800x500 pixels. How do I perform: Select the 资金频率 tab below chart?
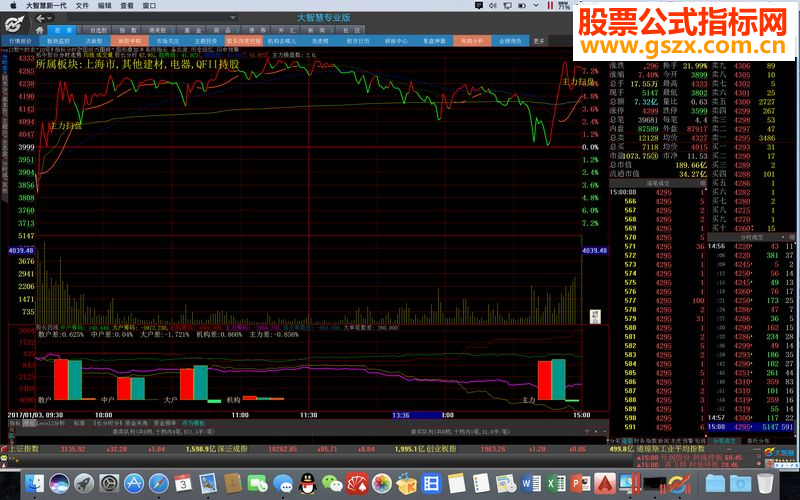coord(165,423)
